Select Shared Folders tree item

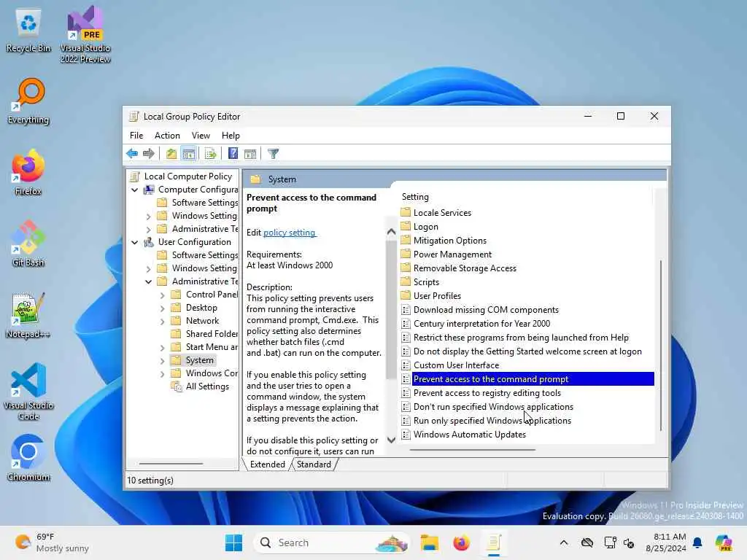212,334
